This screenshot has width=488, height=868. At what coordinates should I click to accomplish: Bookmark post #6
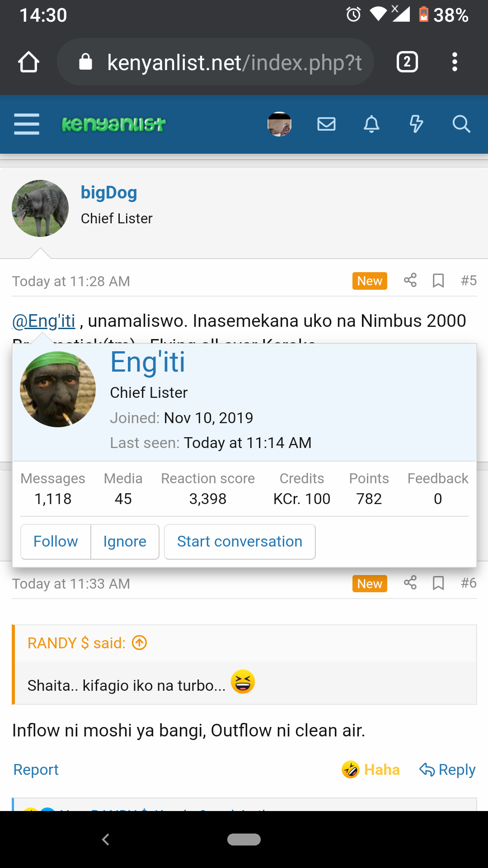pos(438,583)
